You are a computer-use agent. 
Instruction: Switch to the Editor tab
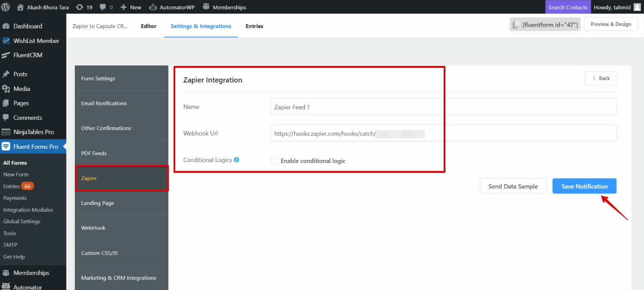pyautogui.click(x=148, y=26)
